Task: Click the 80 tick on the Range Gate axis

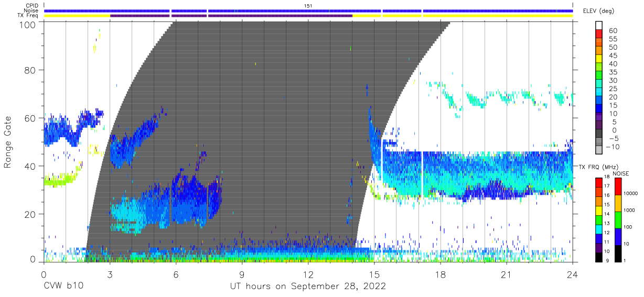Action: pyautogui.click(x=30, y=70)
